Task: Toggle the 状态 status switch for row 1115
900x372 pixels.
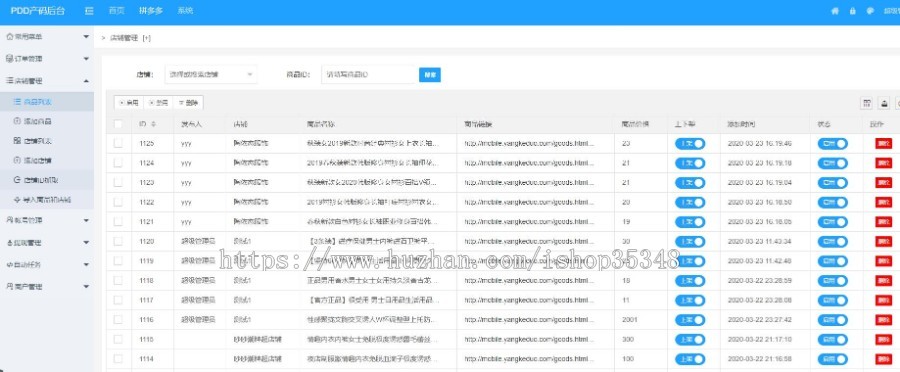Action: point(833,339)
